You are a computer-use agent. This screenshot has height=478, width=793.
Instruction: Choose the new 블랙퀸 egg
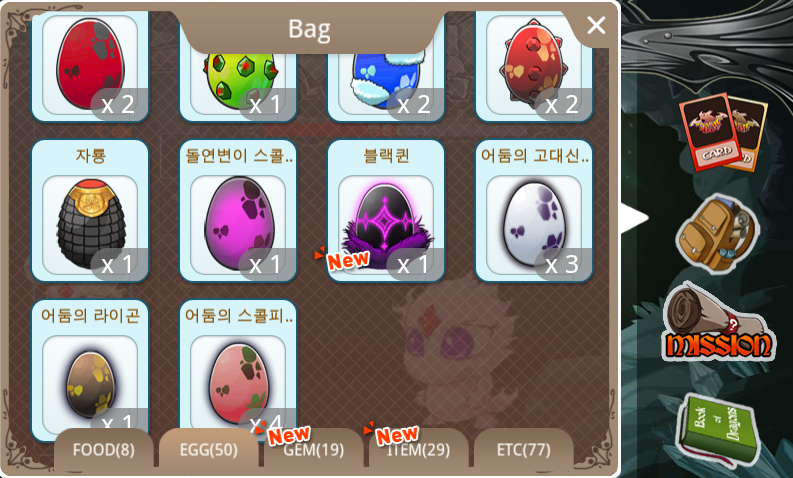pyautogui.click(x=386, y=211)
